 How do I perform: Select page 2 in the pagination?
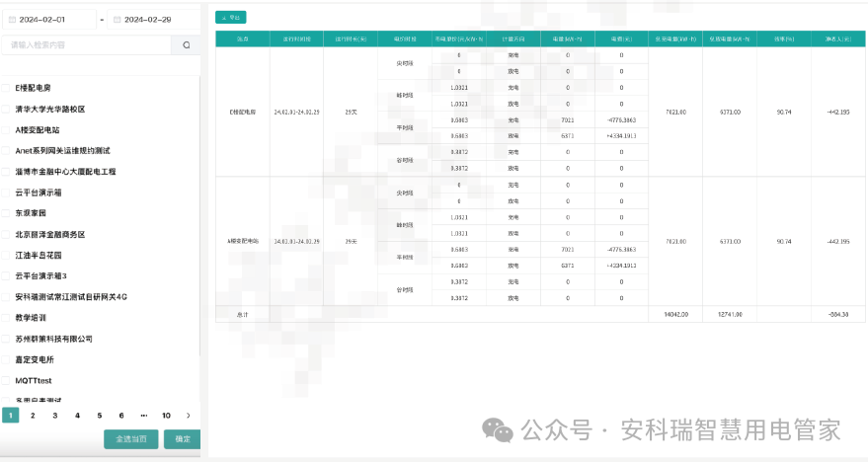pyautogui.click(x=33, y=416)
